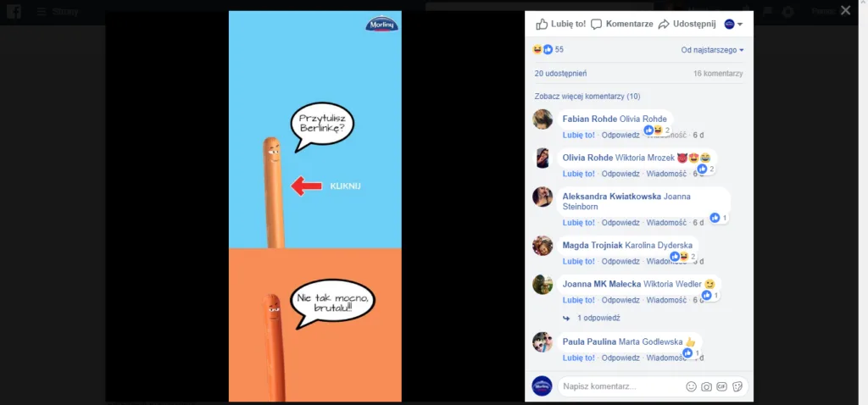
Task: Click the Morliny page avatar beside comment box
Action: (542, 386)
